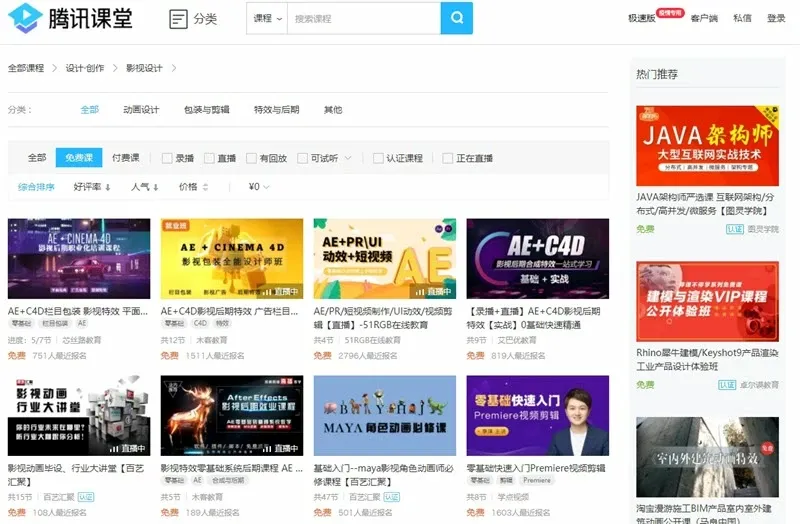Screen dimensions: 800x524
Task: Check the 正在直播 checkbox
Action: 447,158
